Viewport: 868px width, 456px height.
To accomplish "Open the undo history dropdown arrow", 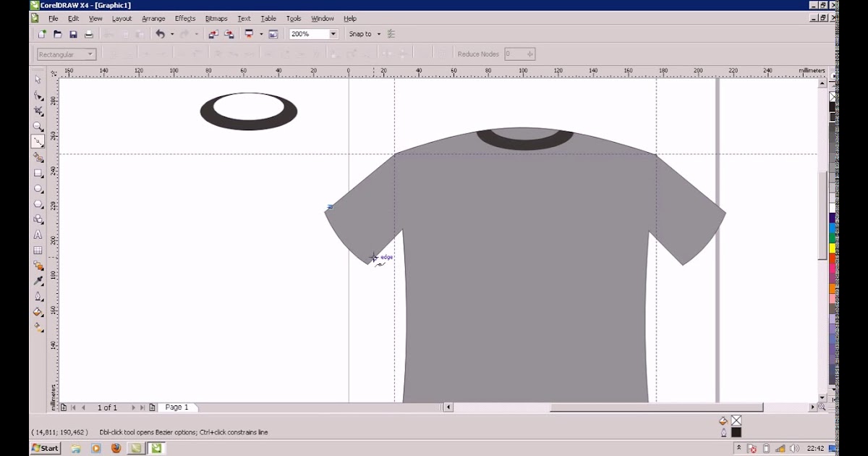I will pyautogui.click(x=171, y=34).
